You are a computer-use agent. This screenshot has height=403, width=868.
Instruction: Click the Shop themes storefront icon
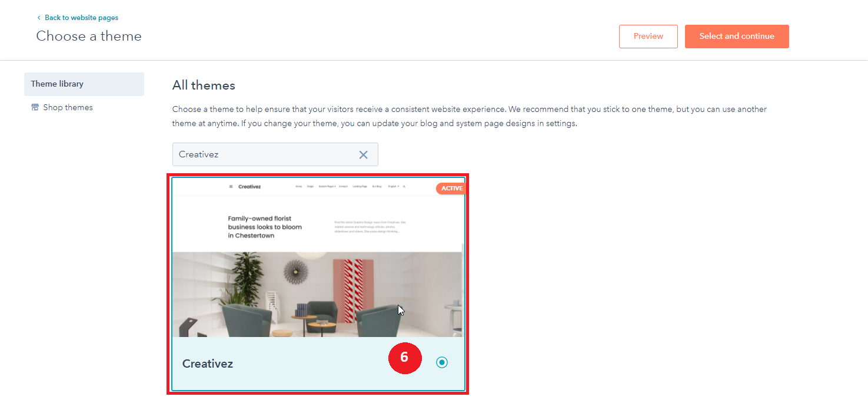pyautogui.click(x=35, y=107)
